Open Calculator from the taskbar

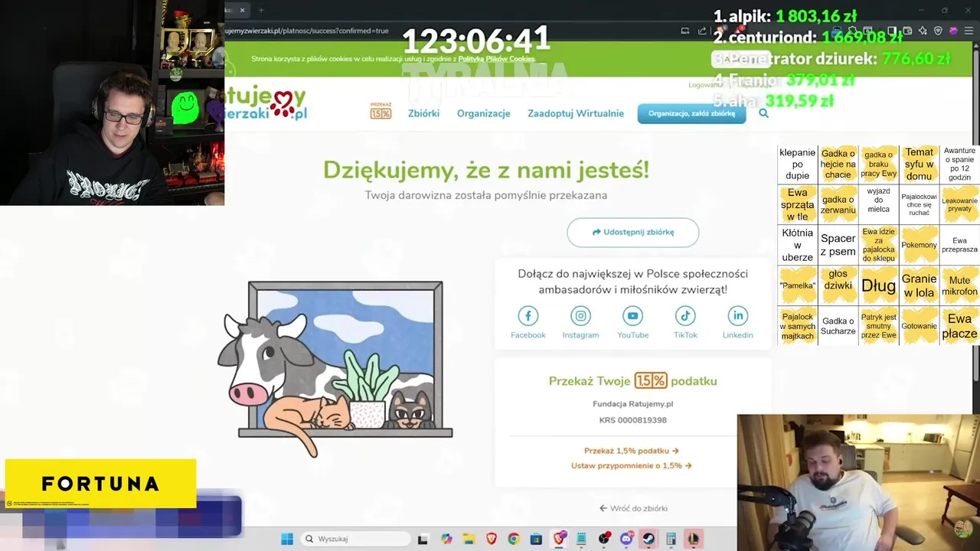point(671,539)
